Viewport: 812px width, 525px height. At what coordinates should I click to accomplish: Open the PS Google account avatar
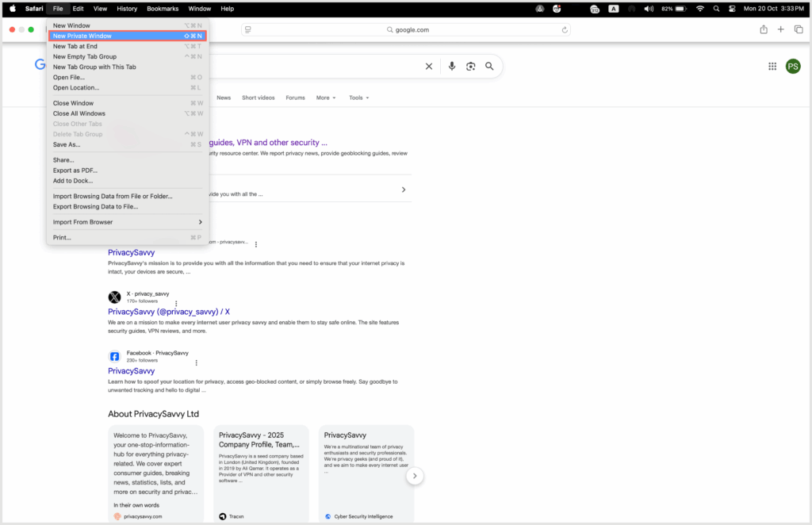click(x=793, y=67)
